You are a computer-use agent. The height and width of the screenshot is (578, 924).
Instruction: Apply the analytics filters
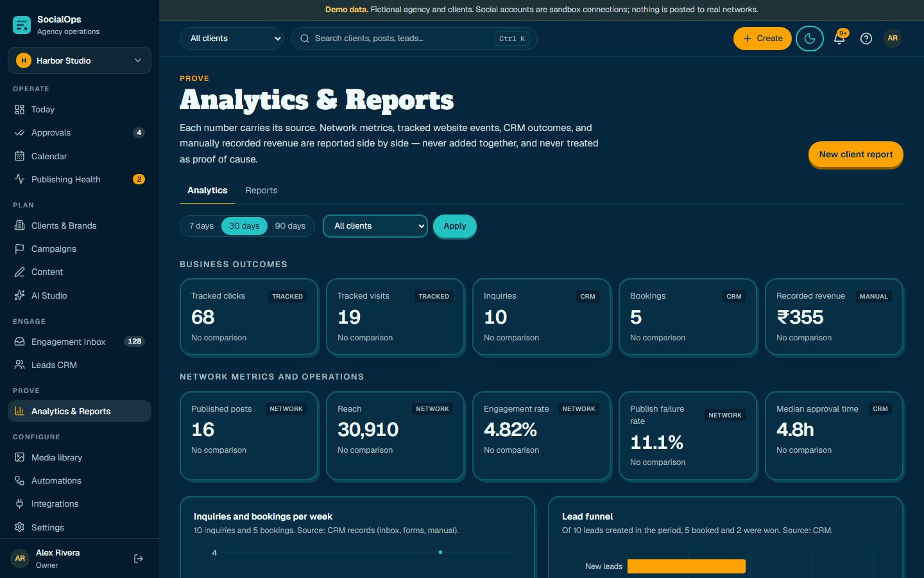click(455, 226)
